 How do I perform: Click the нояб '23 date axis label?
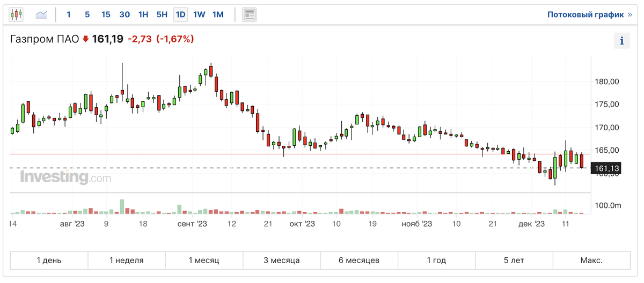[x=417, y=224]
